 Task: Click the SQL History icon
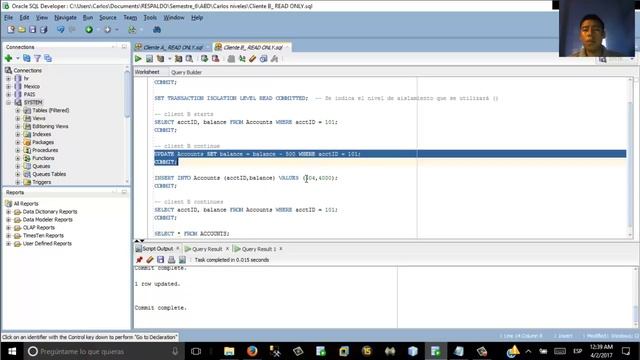click(263, 59)
